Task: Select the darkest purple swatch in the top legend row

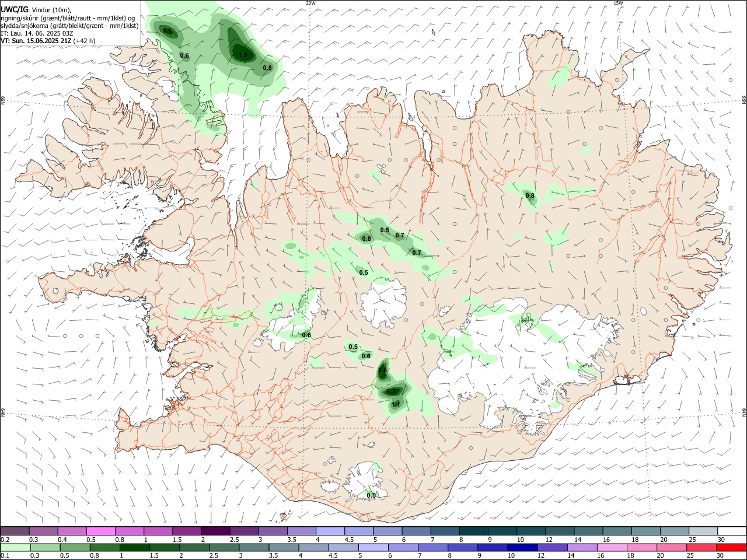Action: (x=215, y=531)
